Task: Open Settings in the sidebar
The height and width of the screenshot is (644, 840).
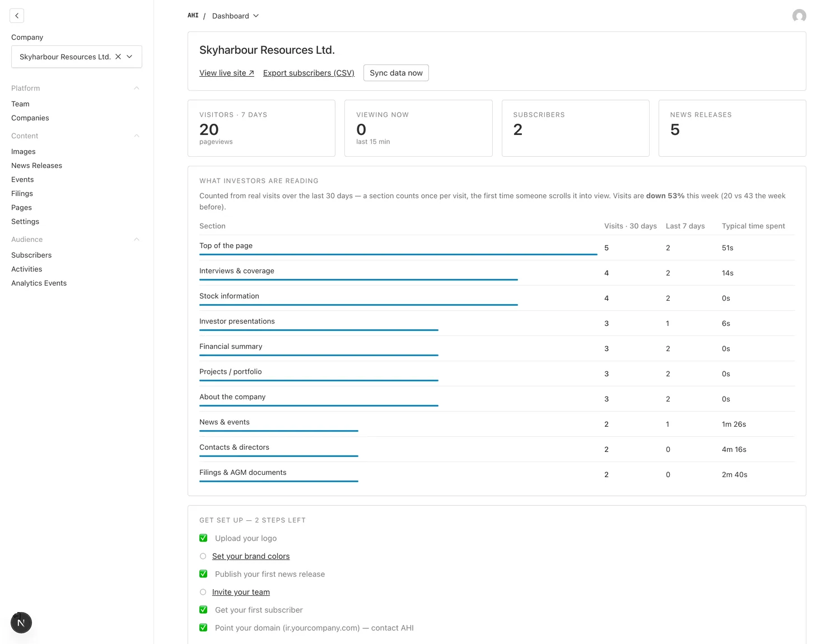Action: click(x=25, y=222)
